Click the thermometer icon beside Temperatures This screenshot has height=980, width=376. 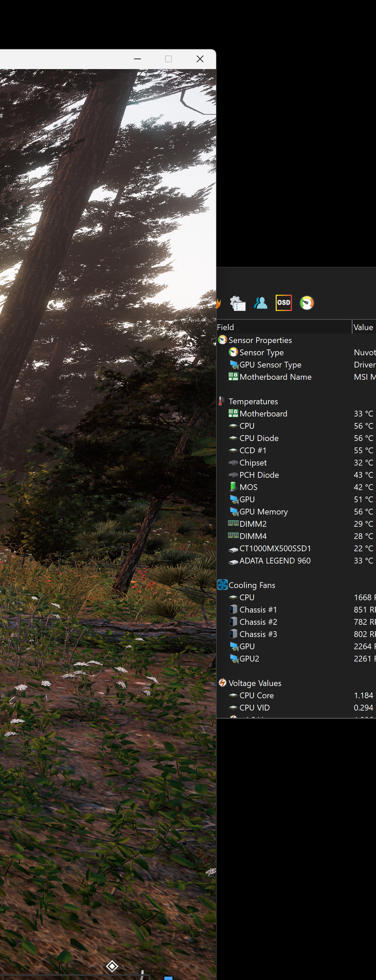(221, 401)
